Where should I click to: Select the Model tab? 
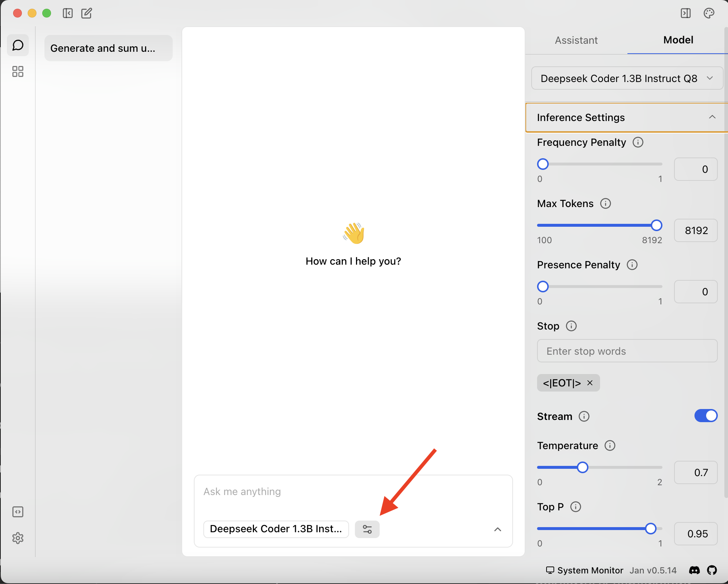(x=678, y=40)
